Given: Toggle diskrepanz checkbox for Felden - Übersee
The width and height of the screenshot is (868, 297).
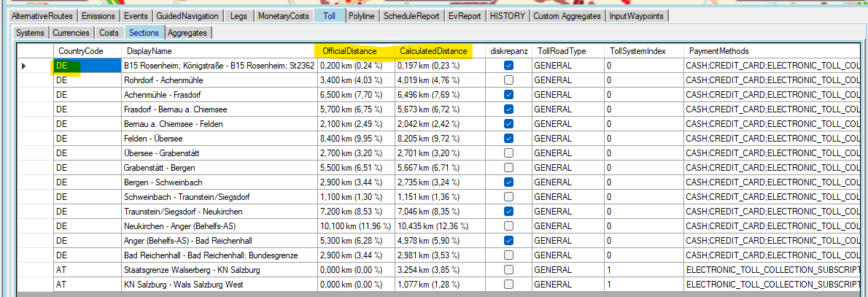Looking at the screenshot, I should tap(508, 139).
